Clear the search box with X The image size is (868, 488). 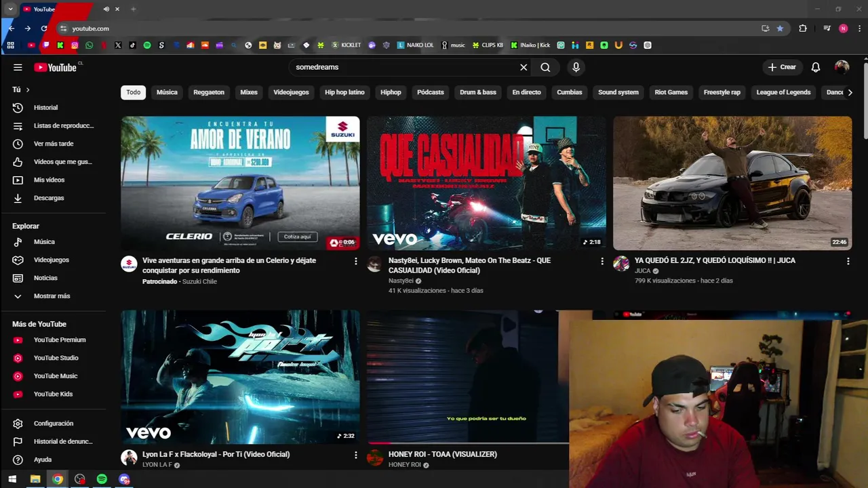(524, 67)
